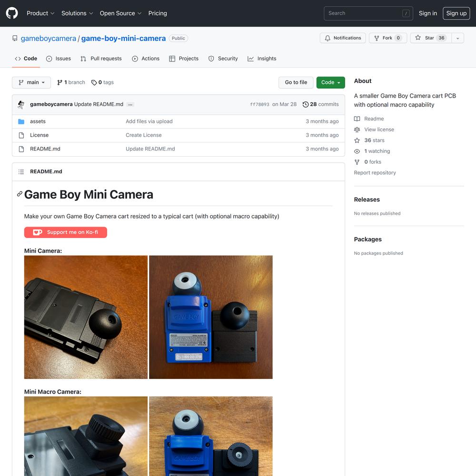Open the assets folder
Image resolution: width=476 pixels, height=476 pixels.
(x=38, y=121)
